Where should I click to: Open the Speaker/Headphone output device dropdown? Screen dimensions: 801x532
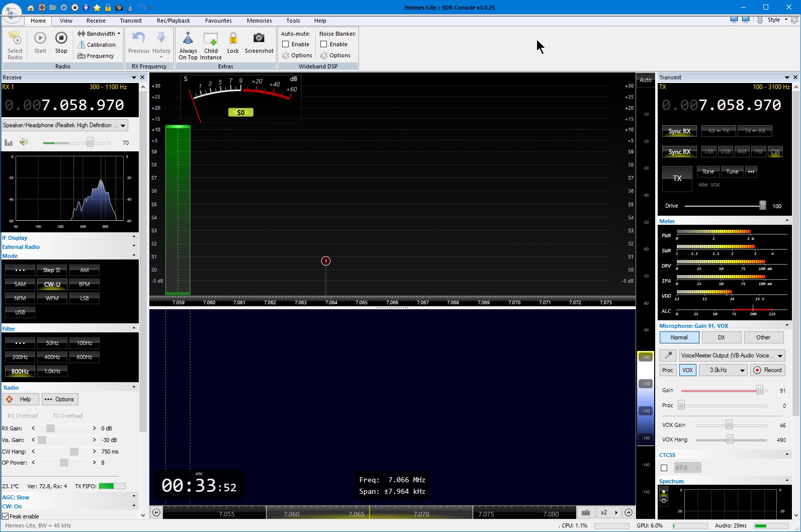pyautogui.click(x=65, y=125)
